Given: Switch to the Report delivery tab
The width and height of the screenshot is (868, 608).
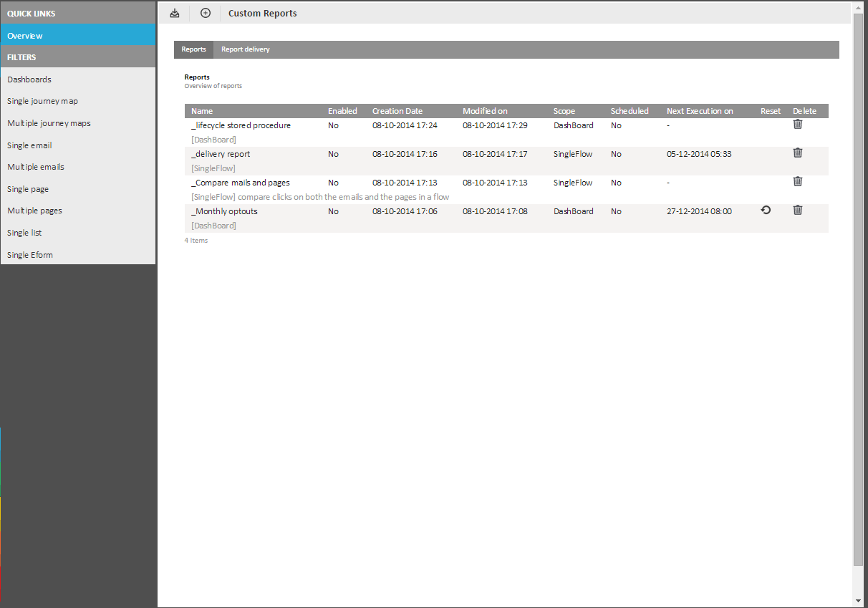Looking at the screenshot, I should point(245,49).
